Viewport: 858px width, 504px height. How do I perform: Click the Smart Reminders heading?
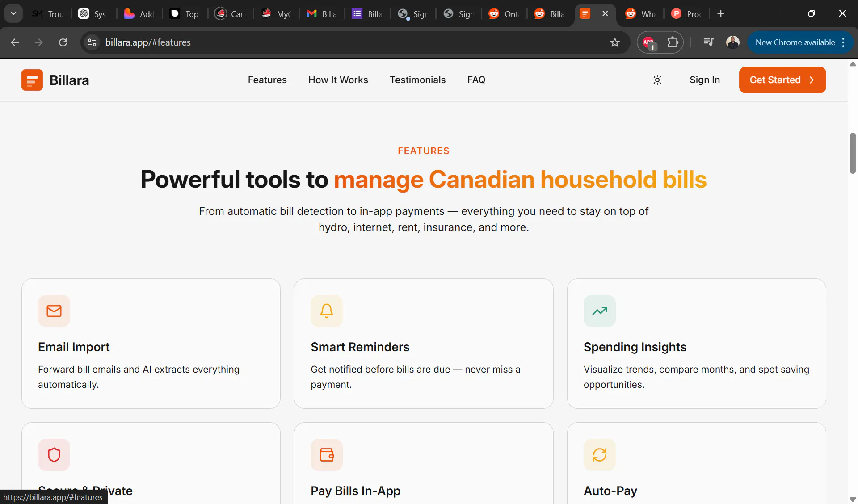pos(360,347)
